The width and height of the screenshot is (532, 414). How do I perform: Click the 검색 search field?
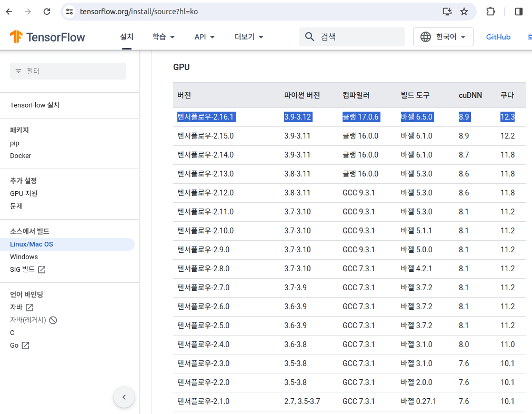click(x=352, y=37)
